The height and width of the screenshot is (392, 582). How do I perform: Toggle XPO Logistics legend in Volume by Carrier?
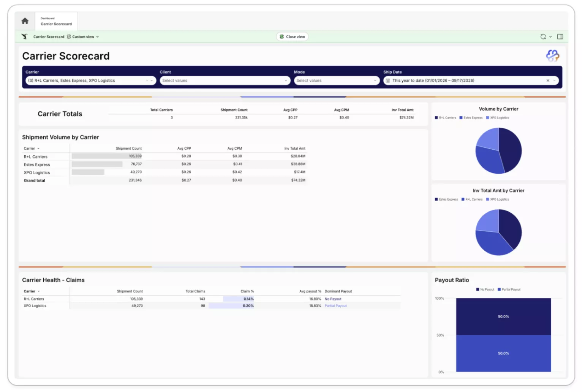point(498,118)
